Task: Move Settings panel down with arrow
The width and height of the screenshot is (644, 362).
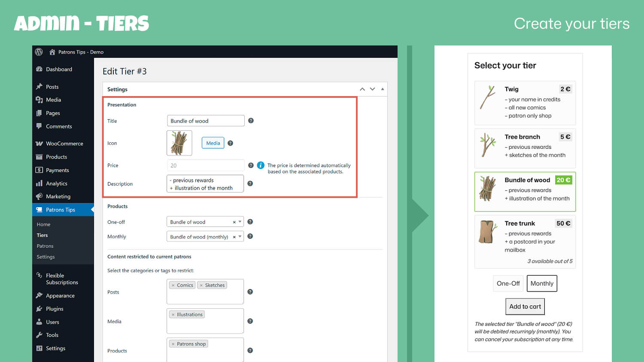Action: pyautogui.click(x=372, y=89)
